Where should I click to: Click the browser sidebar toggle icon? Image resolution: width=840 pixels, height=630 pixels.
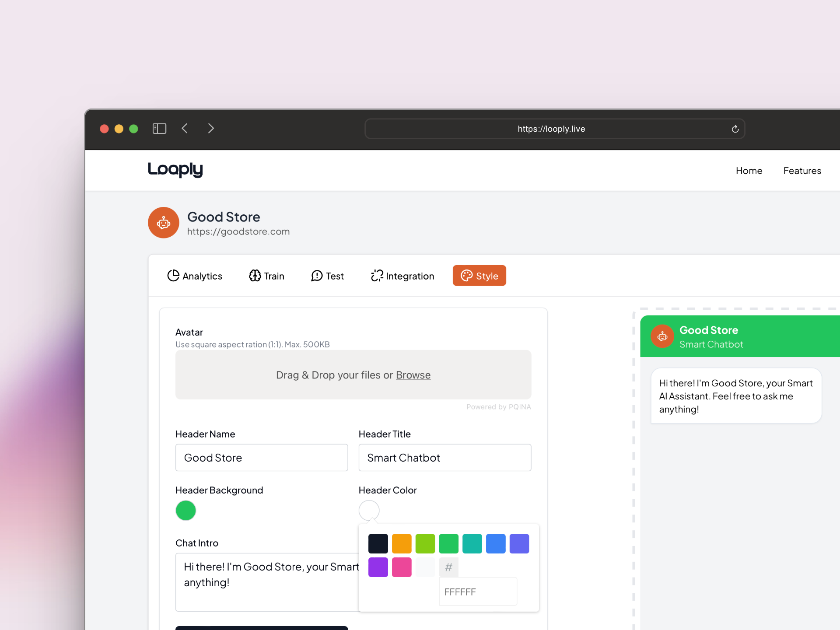click(x=159, y=129)
